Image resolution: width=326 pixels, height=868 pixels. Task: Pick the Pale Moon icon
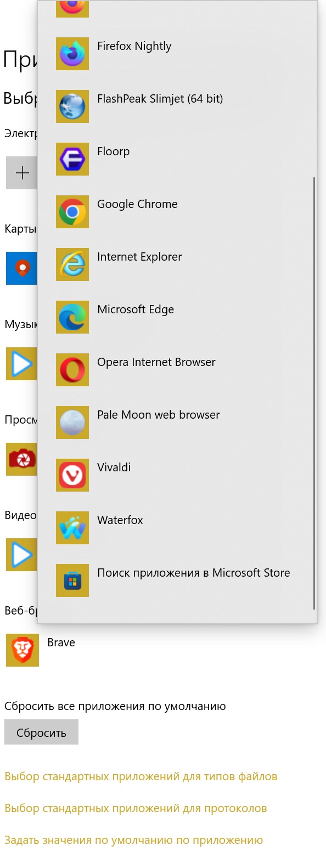click(72, 422)
